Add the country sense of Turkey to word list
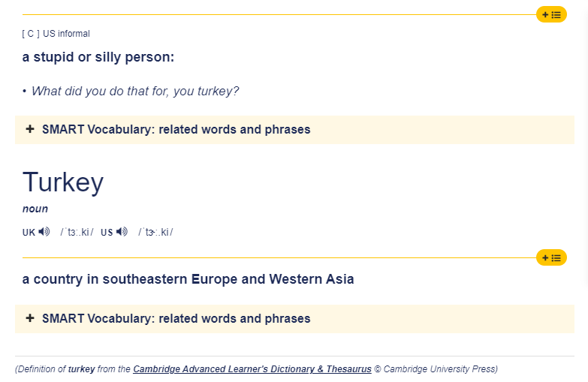 551,258
